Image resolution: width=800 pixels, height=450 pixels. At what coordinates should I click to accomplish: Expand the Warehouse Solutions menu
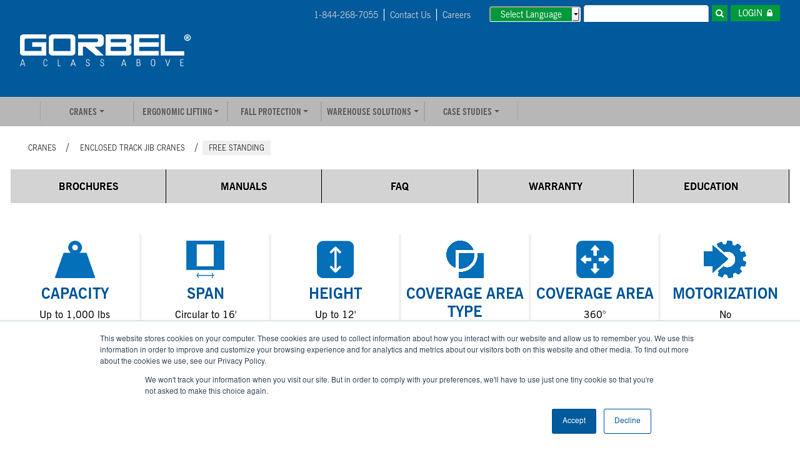point(372,112)
